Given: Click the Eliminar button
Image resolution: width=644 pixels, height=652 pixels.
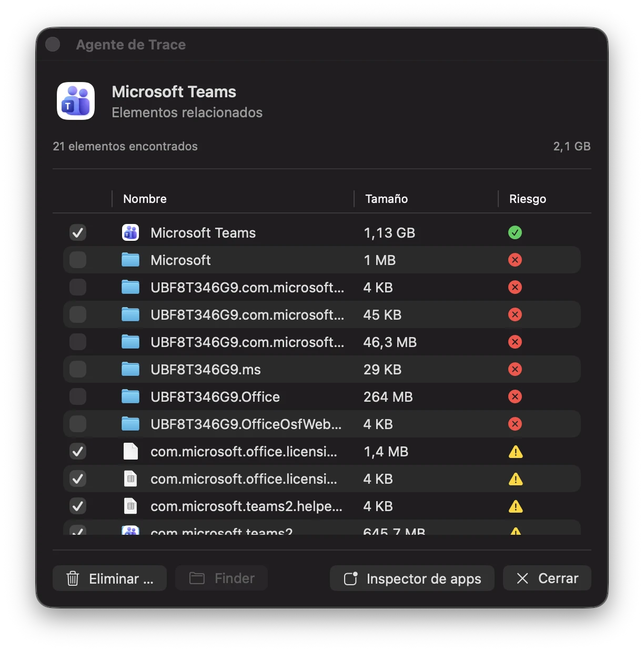Looking at the screenshot, I should tap(109, 578).
